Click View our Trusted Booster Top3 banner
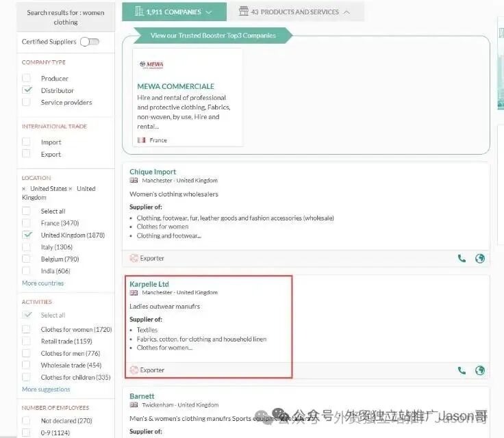This screenshot has width=504, height=438. (213, 36)
